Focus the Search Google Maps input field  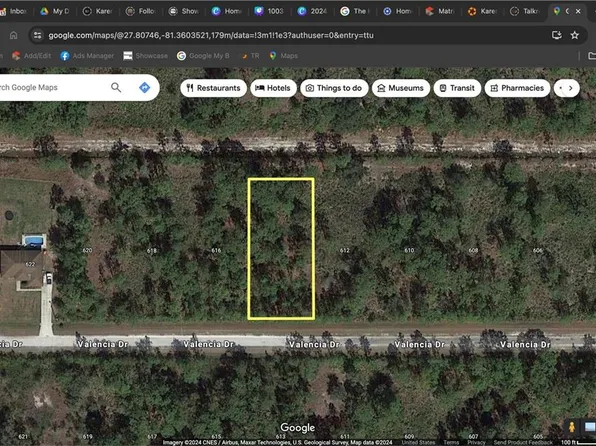[53, 87]
